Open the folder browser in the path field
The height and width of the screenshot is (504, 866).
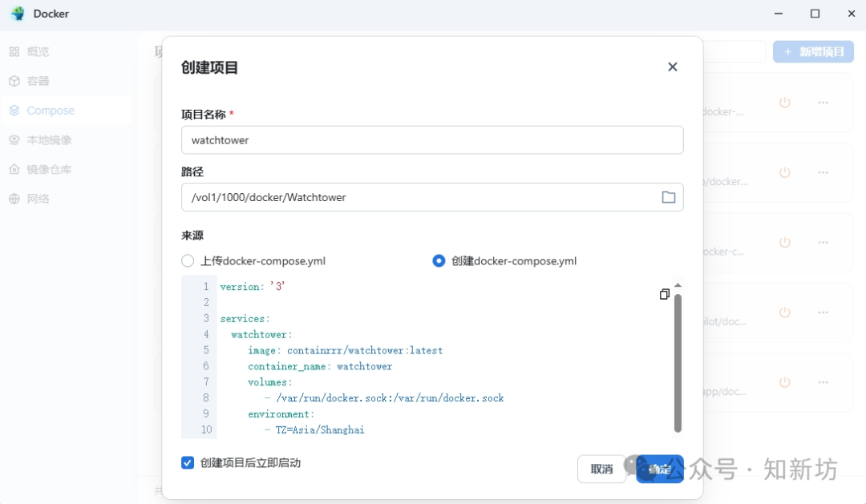[x=668, y=197]
